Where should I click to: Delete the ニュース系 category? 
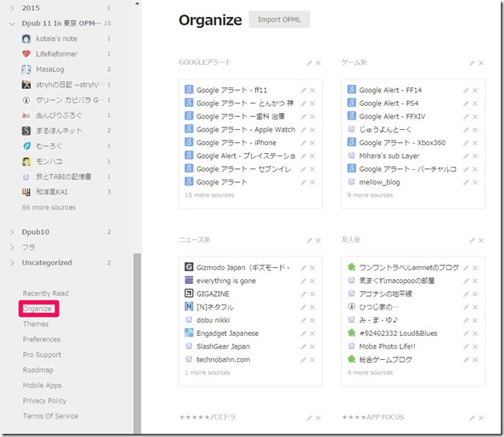[x=319, y=241]
